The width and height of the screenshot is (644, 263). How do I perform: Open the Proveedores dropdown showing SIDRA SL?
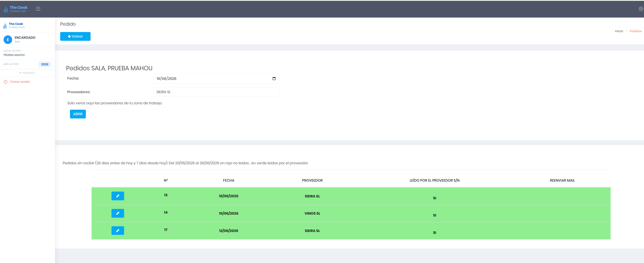coord(216,92)
